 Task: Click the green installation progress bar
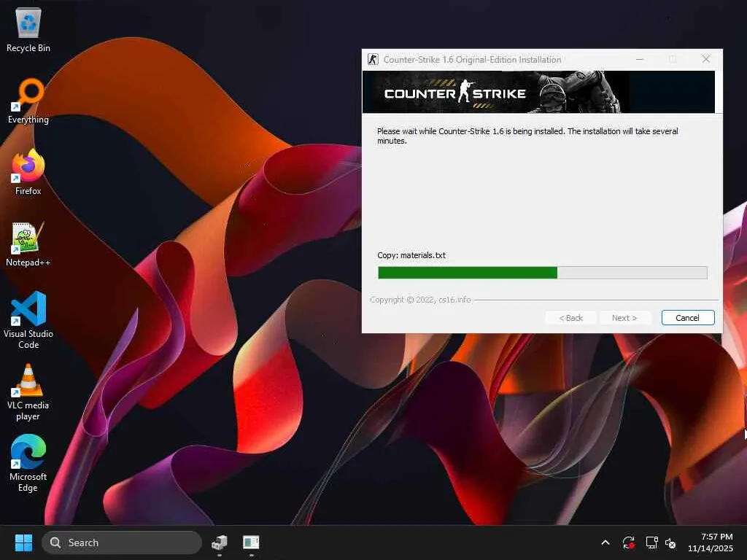point(543,273)
